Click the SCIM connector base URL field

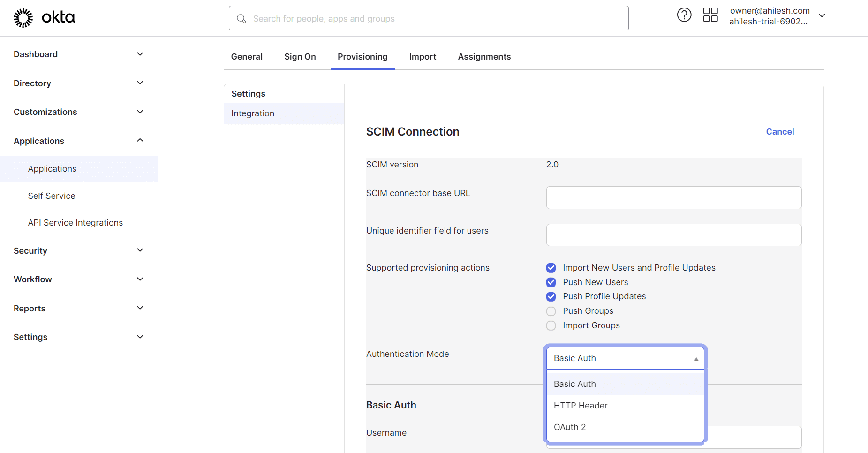pyautogui.click(x=673, y=198)
